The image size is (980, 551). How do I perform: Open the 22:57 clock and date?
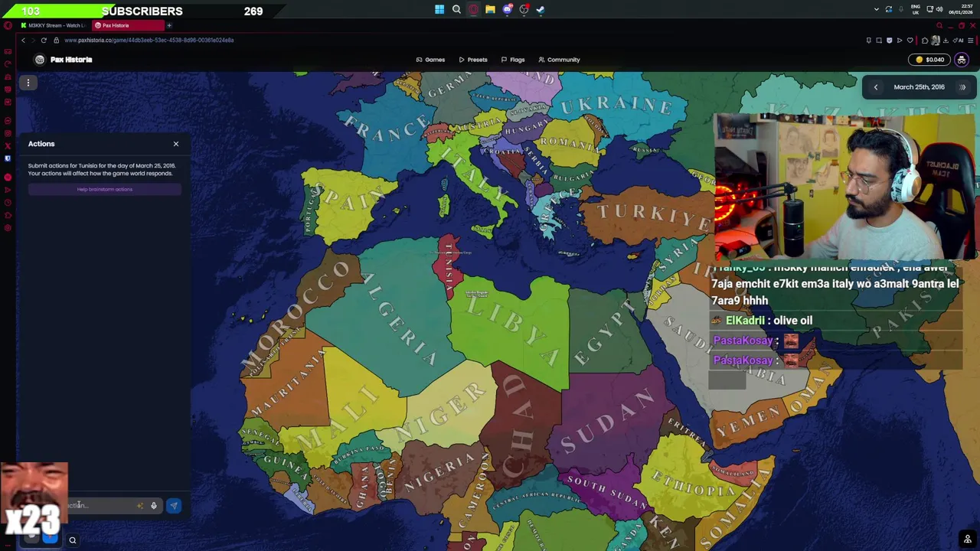(961, 10)
